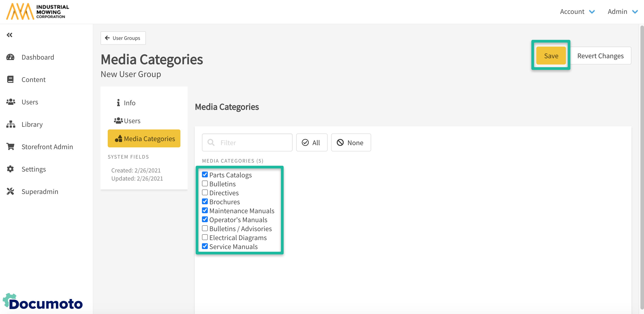This screenshot has height=314, width=644.
Task: Select the Media Categories tab
Action: (x=144, y=139)
